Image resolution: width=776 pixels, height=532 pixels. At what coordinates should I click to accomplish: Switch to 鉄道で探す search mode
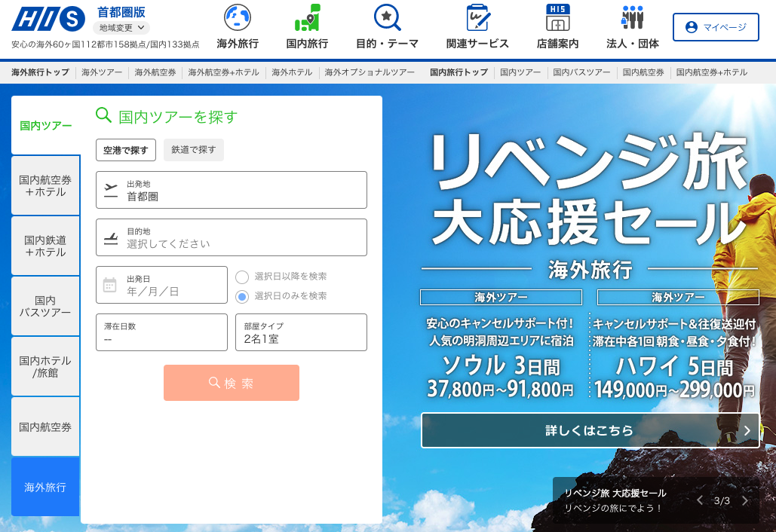pos(194,150)
